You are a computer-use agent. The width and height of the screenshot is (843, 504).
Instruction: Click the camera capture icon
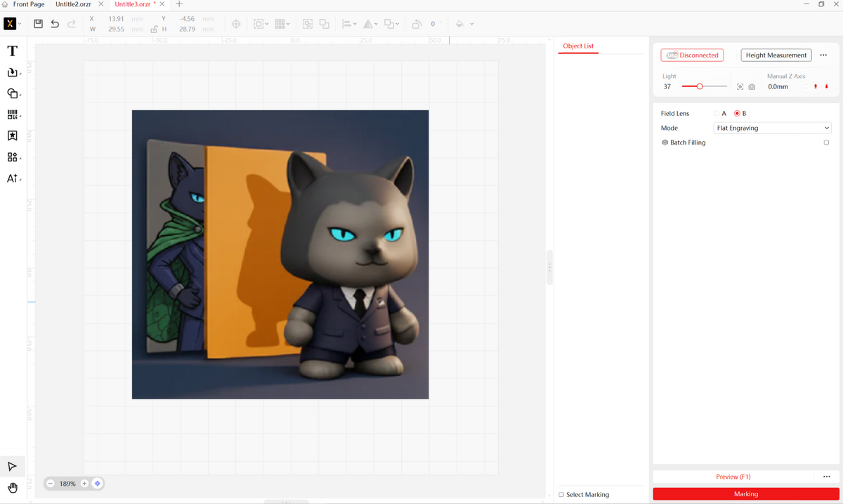[x=752, y=87]
